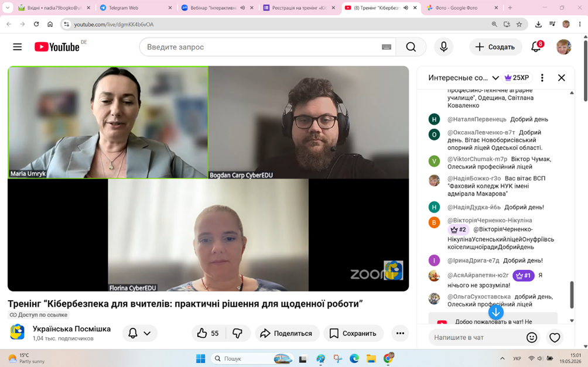Click the chat message input field
588x367 pixels.
click(x=476, y=337)
